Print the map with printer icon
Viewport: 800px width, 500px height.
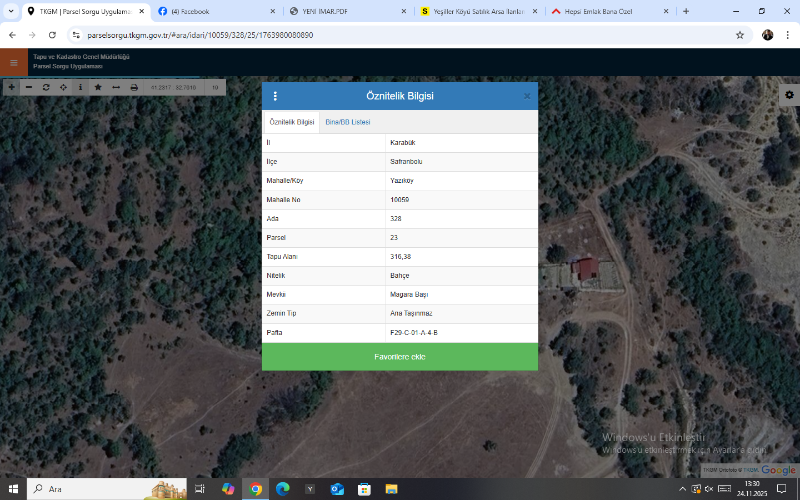(134, 88)
